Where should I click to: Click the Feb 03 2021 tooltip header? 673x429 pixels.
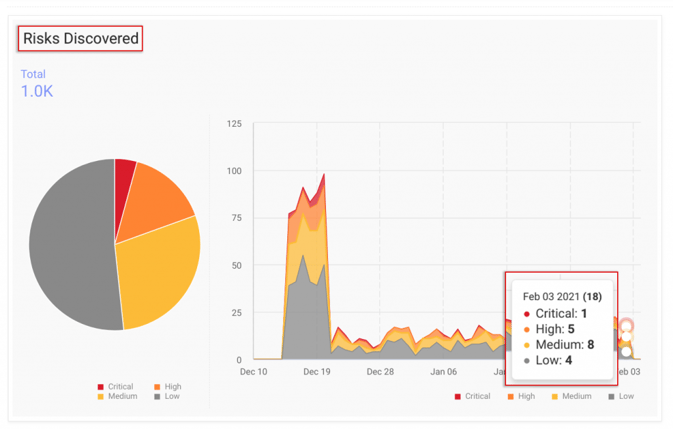[x=562, y=297]
